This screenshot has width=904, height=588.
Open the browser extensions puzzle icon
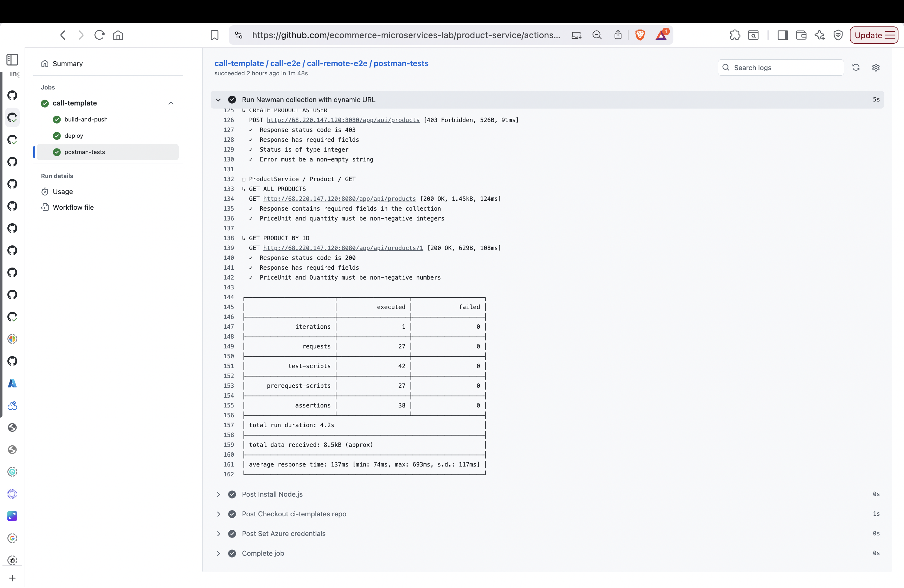pyautogui.click(x=735, y=35)
